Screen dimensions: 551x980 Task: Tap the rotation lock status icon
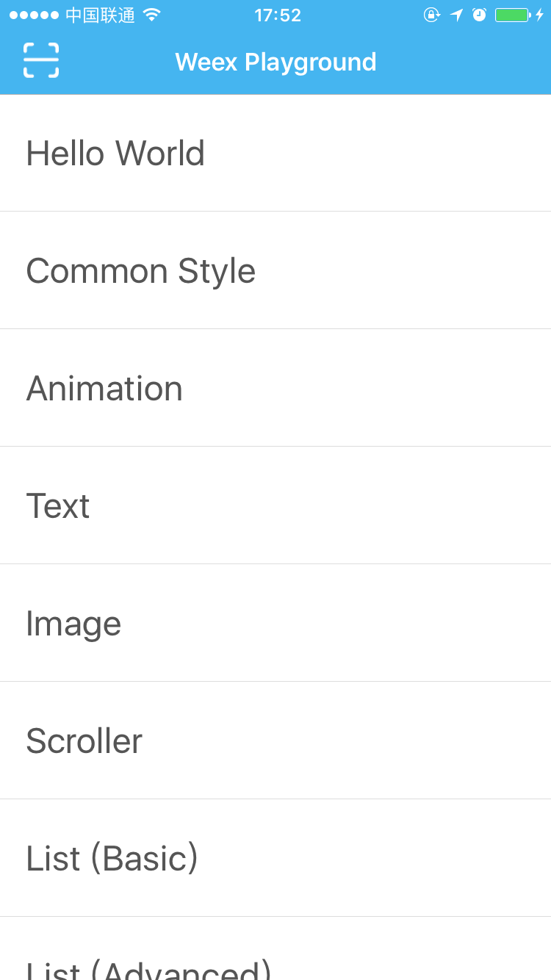tap(432, 15)
